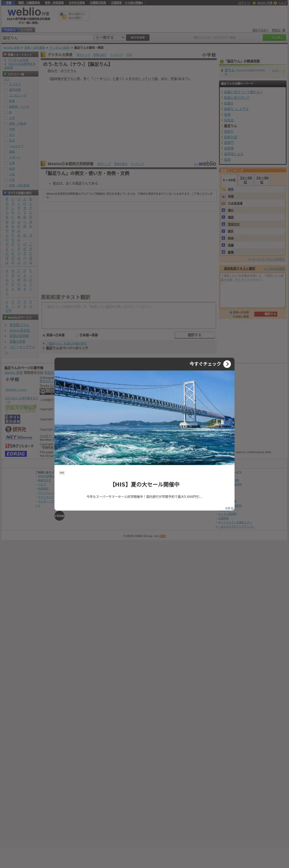Open 英和・和英辞典 in the top menu
This screenshot has width=289, height=868.
point(54,3)
